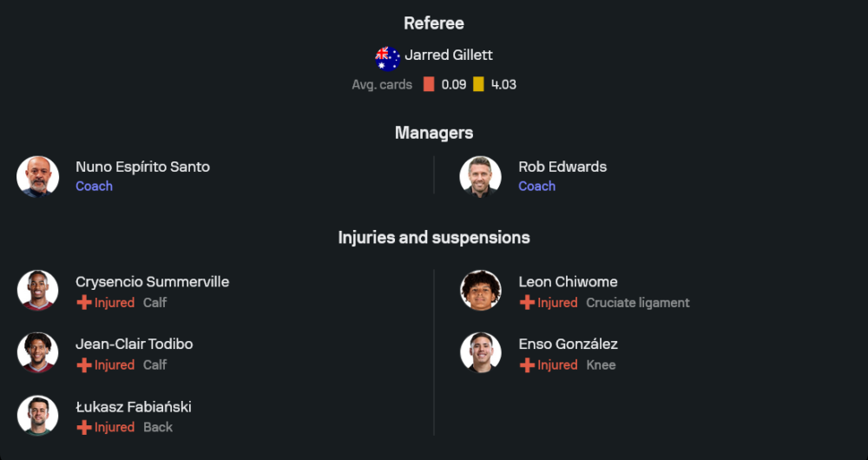Click the injury cross icon under Chiwome
This screenshot has height=460, width=868.
point(527,303)
